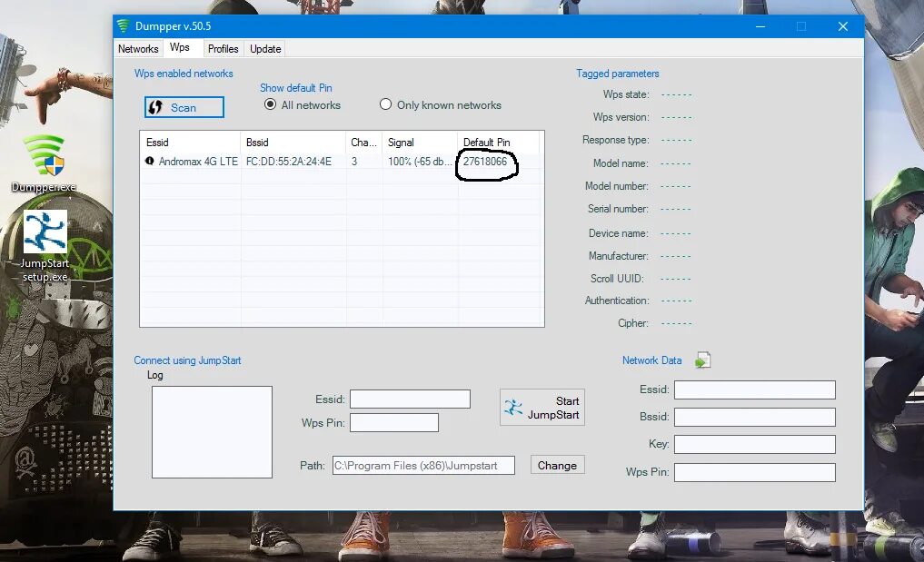Focus the Network Data Essid field

(755, 389)
